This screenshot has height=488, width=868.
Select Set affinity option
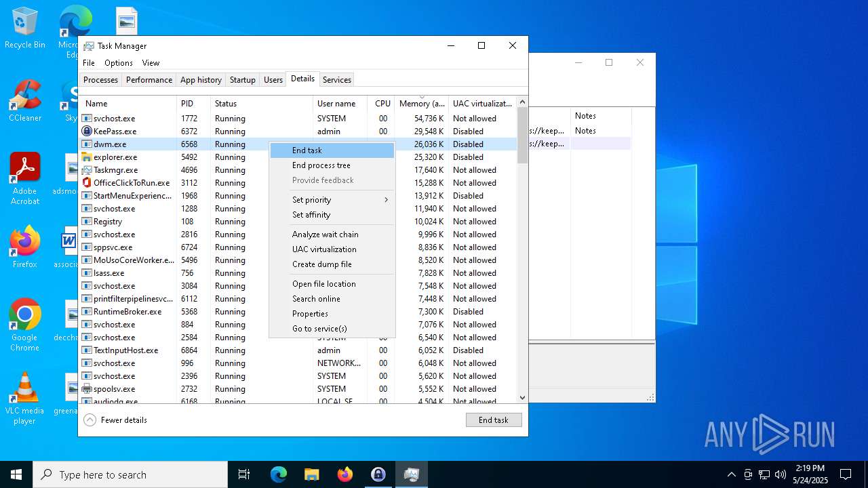pos(332,215)
